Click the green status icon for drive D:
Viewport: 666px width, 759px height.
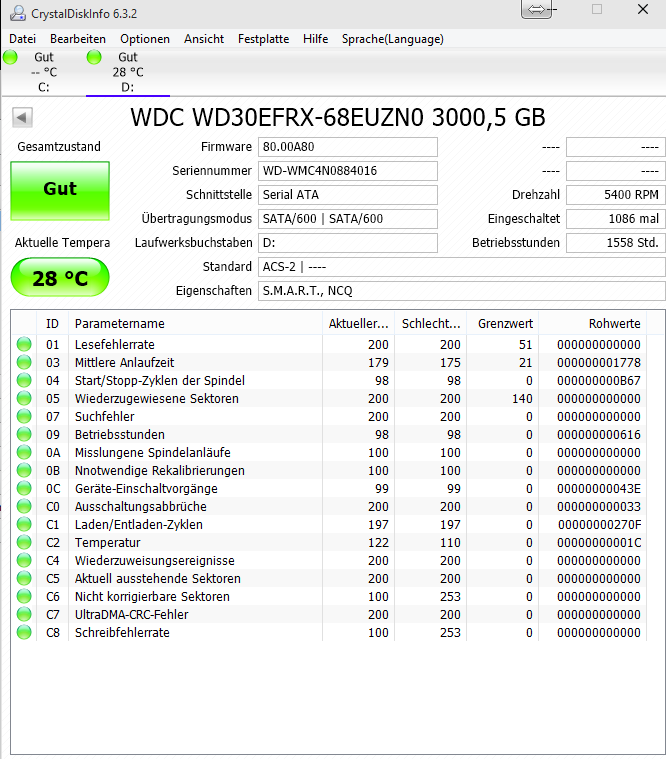(94, 57)
